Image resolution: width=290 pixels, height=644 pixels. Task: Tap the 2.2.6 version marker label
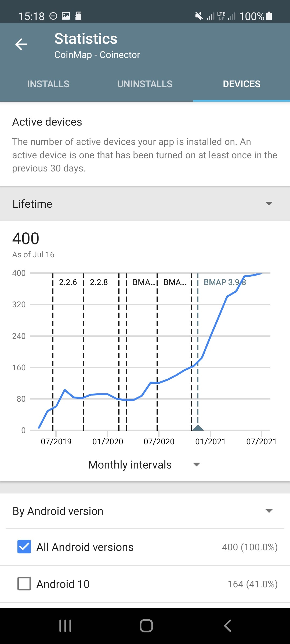pos(68,282)
